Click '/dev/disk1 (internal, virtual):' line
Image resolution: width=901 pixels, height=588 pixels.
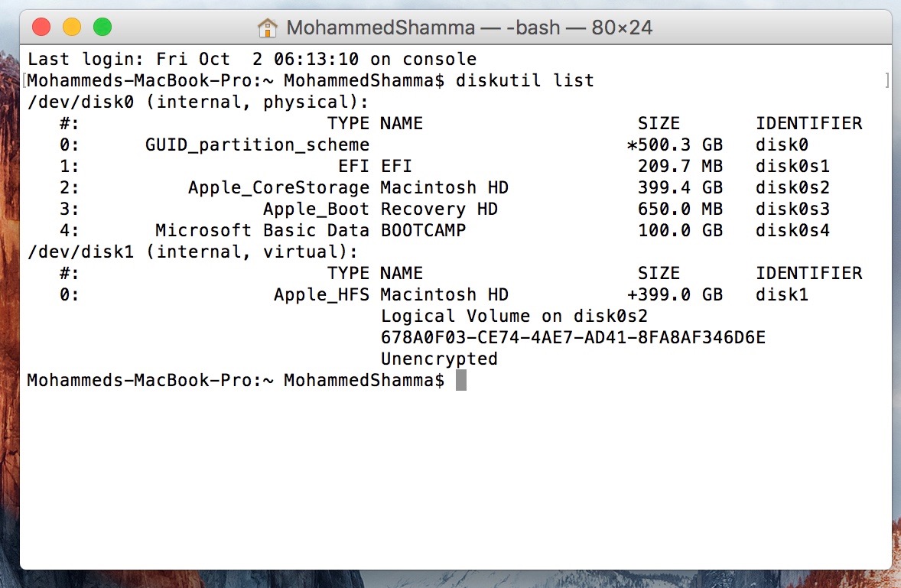193,252
